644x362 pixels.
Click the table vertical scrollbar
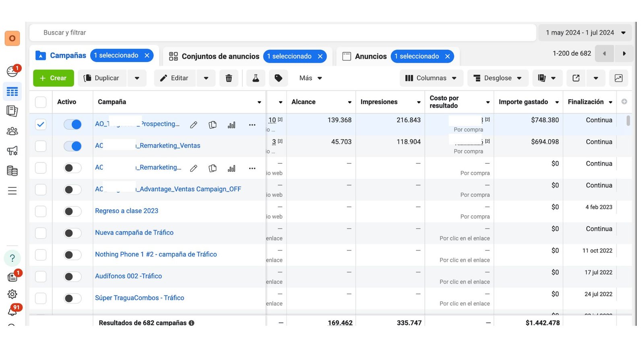click(628, 121)
